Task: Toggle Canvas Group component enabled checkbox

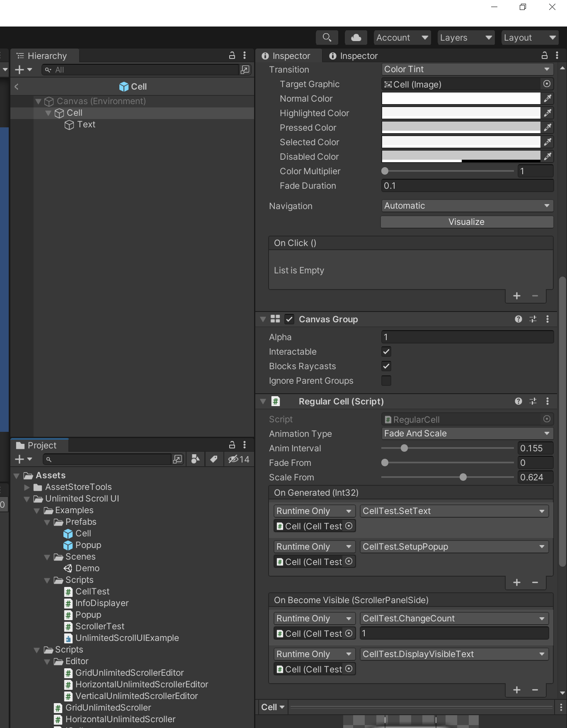Action: click(289, 319)
